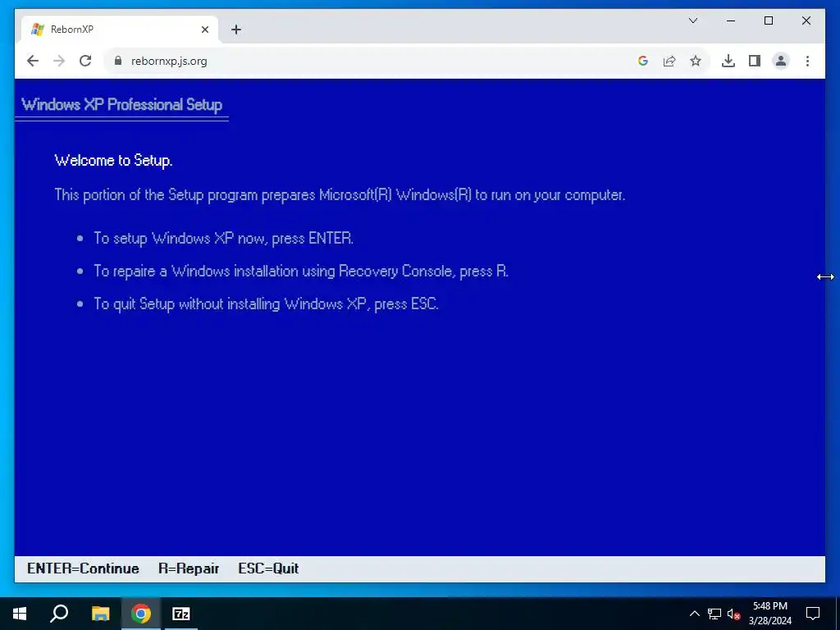
Task: Click the Chrome taskbar icon
Action: (x=141, y=614)
